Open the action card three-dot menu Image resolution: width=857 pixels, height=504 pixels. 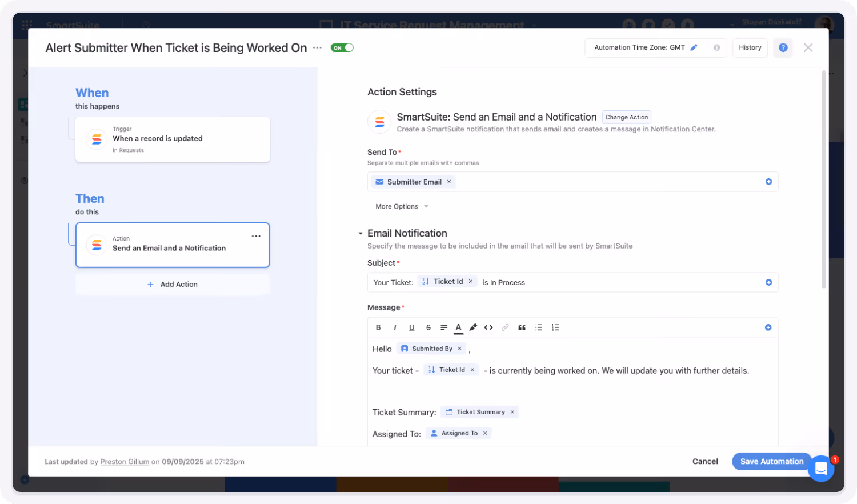[256, 236]
